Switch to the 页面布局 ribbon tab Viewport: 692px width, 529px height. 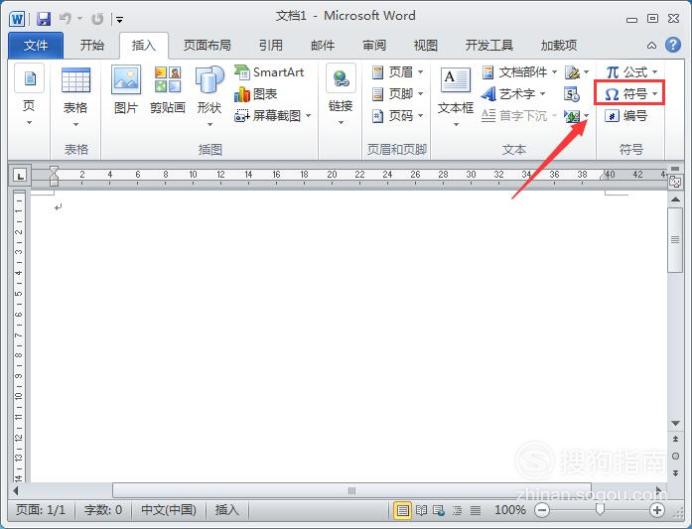coord(207,45)
